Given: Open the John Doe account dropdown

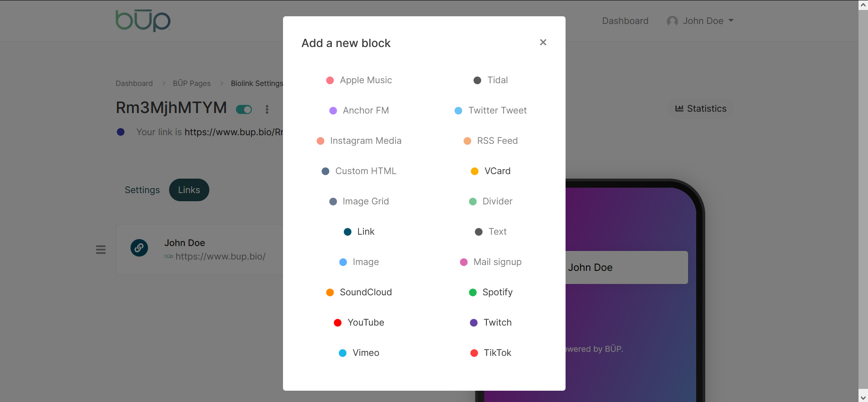Looking at the screenshot, I should click(x=700, y=21).
